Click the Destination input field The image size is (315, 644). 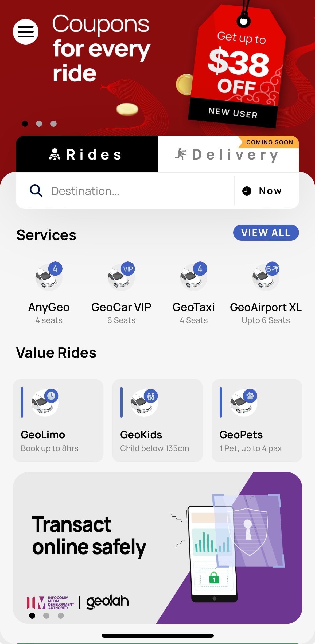tap(134, 191)
